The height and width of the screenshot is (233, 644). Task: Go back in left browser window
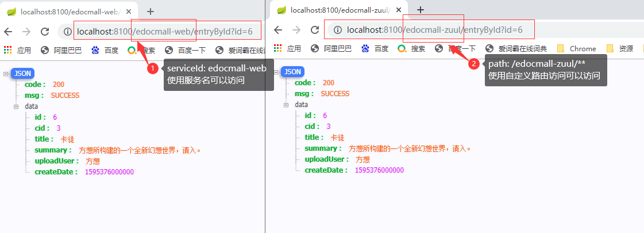click(8, 31)
